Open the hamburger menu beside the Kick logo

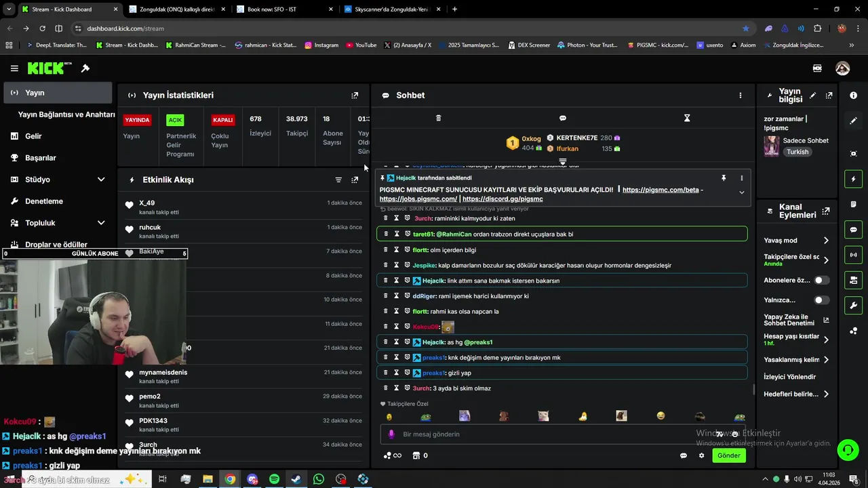[14, 68]
